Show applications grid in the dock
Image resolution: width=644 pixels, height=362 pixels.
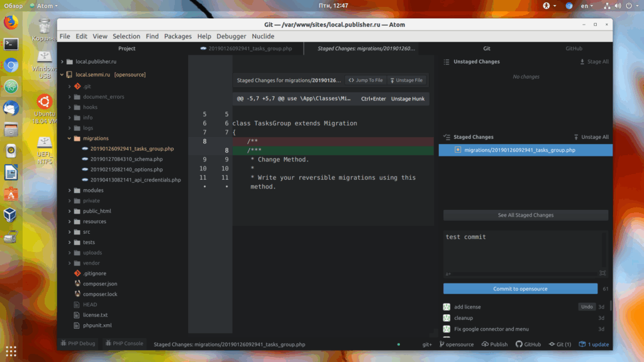point(11,351)
